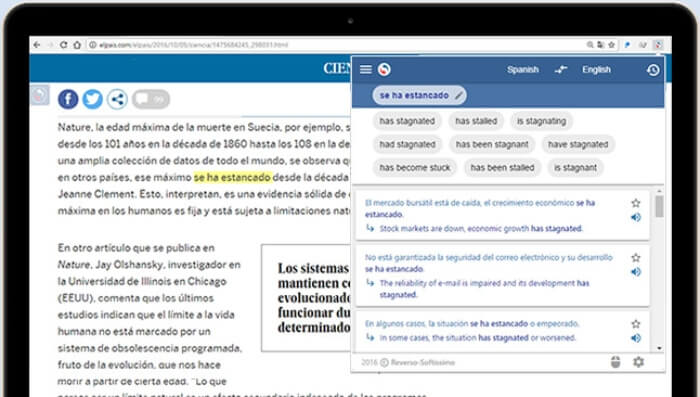Open the Spanish source language selector

[523, 70]
